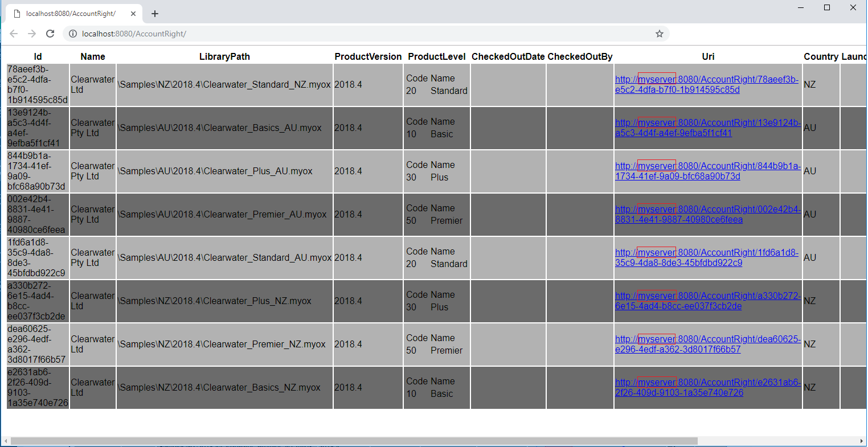Reload the page with refresh icon
This screenshot has width=868, height=447.
point(50,34)
